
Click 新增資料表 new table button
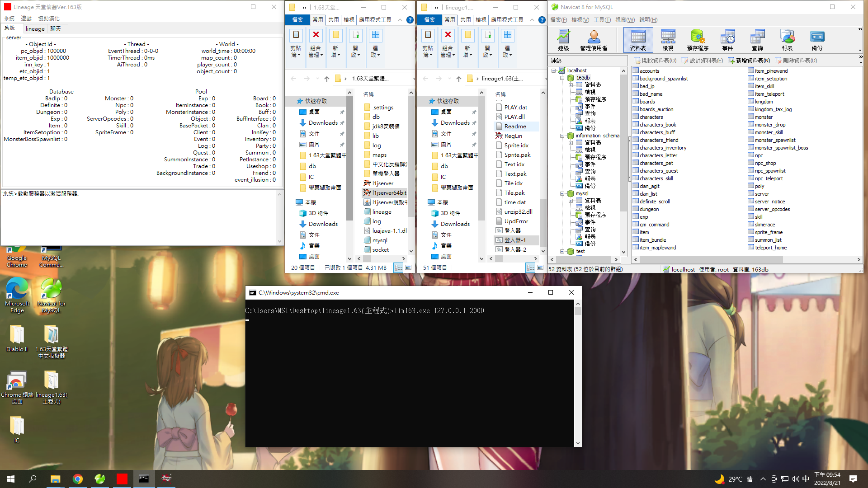(749, 61)
